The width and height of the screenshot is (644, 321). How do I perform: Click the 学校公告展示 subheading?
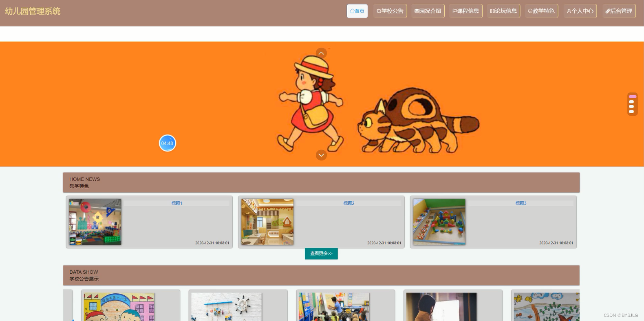[x=84, y=279]
